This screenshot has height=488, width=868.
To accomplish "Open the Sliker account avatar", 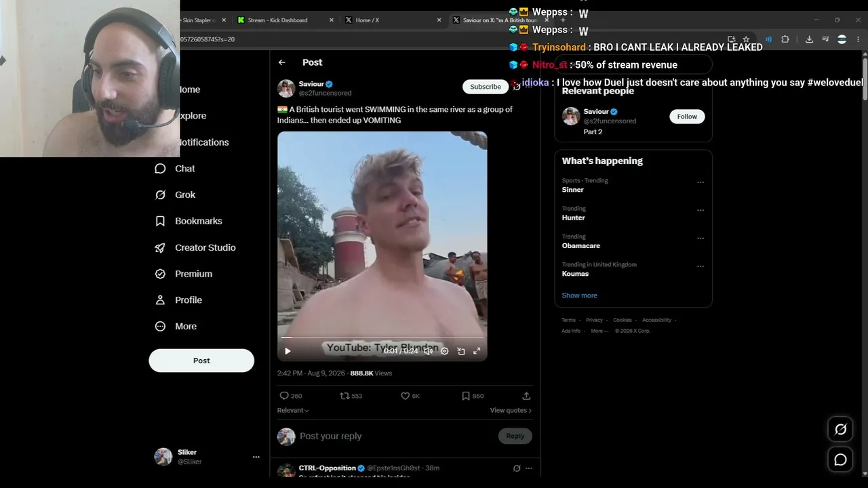I will [x=163, y=457].
